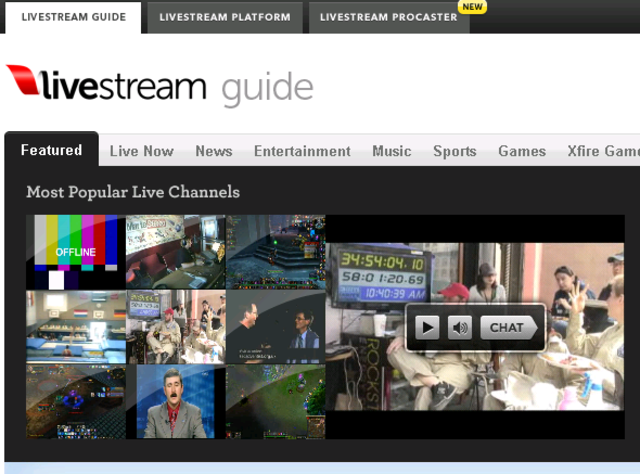Image resolution: width=640 pixels, height=474 pixels.
Task: Select the seated group with timer thumbnail
Action: 176,327
